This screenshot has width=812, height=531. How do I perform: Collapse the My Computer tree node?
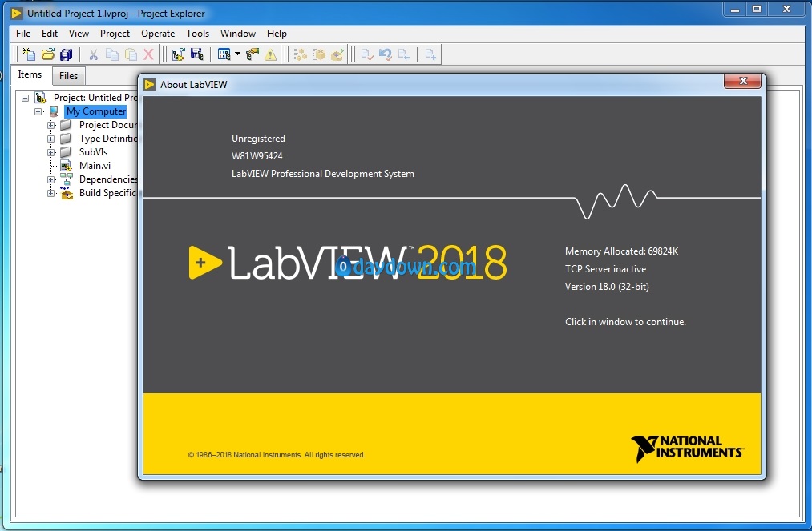(38, 111)
